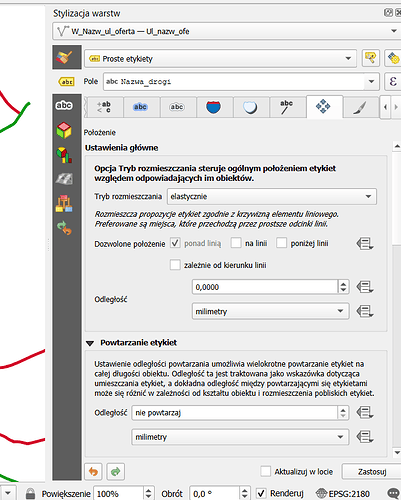Viewport: 401px width, 500px height.
Task: Enable the poniżej linii checkbox
Action: (281, 243)
